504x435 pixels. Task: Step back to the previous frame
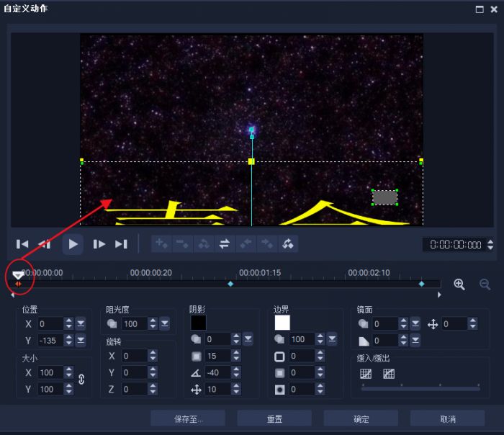coord(44,244)
